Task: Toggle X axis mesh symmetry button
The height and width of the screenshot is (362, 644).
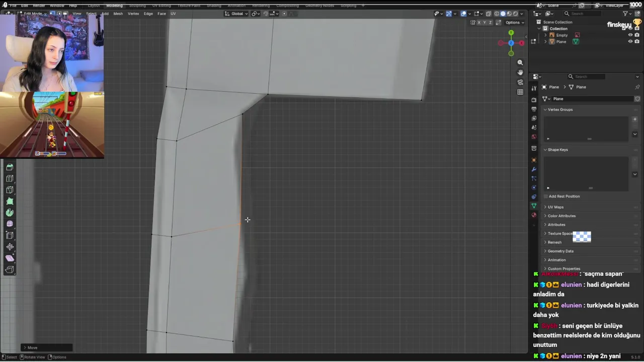Action: 479,23
